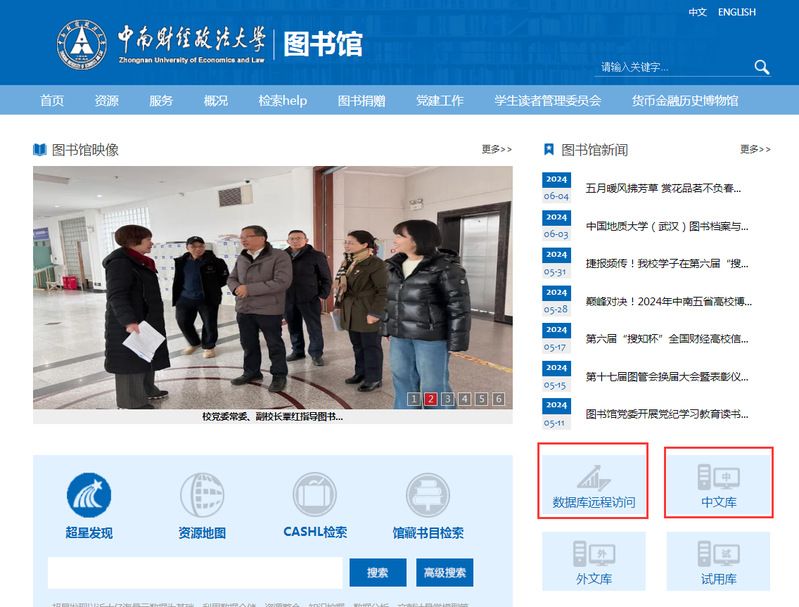Screen dimensions: 799x607
Task: Open the 超星发现 icon
Action: [89, 495]
